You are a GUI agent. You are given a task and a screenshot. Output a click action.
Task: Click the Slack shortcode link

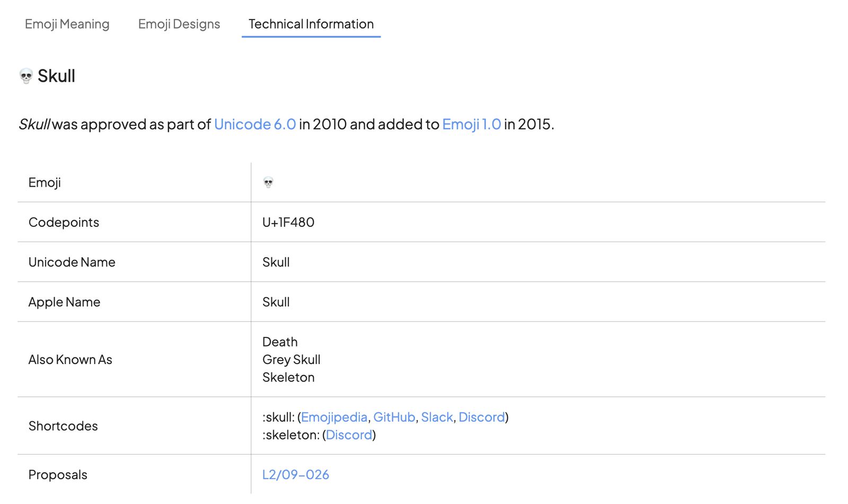[x=437, y=417]
